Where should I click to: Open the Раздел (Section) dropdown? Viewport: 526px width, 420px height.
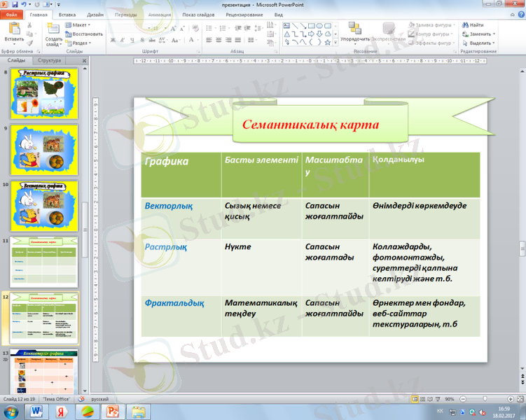pos(81,43)
